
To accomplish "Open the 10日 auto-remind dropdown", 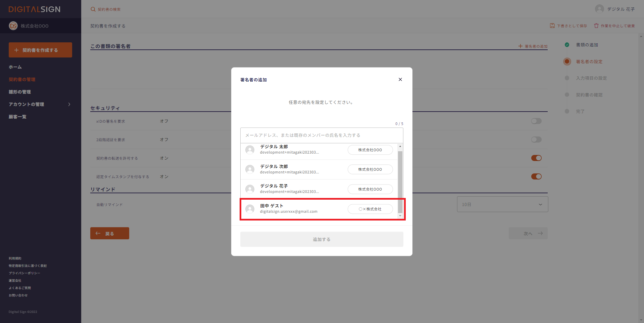I will [502, 204].
